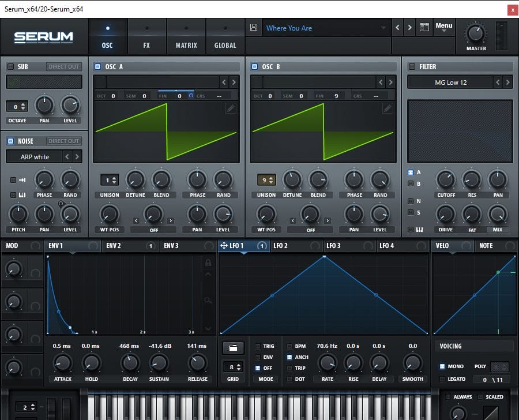Click the OSC B wavetable edit pencil icon
The height and width of the screenshot is (420, 519).
coord(388,108)
